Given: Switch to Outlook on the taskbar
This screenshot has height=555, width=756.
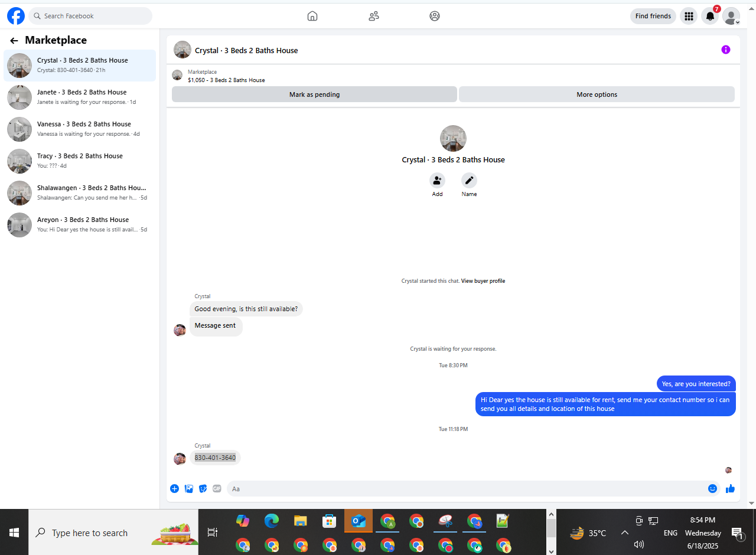Looking at the screenshot, I should tap(359, 521).
